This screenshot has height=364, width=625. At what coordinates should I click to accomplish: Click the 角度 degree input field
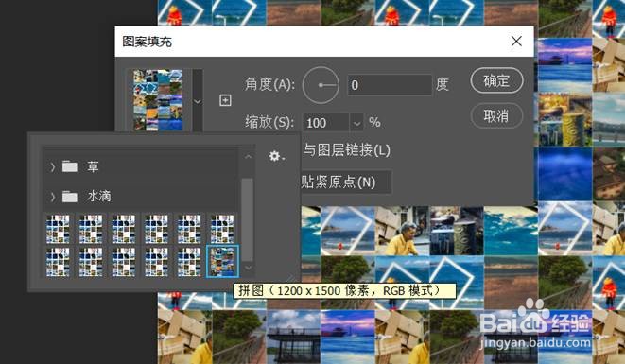390,85
